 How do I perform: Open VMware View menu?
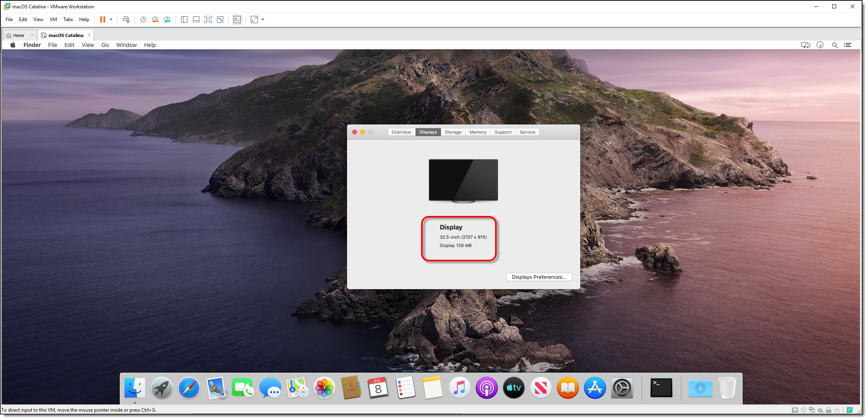click(x=38, y=19)
